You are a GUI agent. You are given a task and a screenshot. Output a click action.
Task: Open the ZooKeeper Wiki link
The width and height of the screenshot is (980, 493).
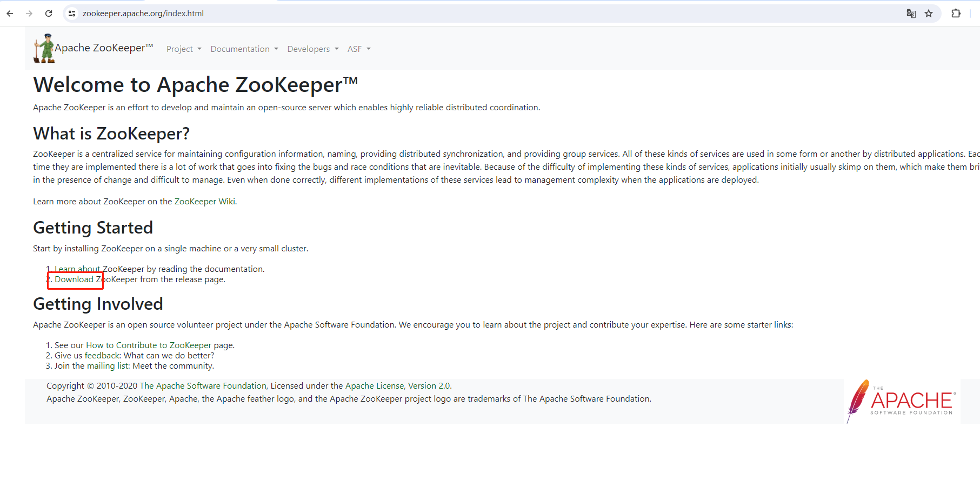point(205,202)
